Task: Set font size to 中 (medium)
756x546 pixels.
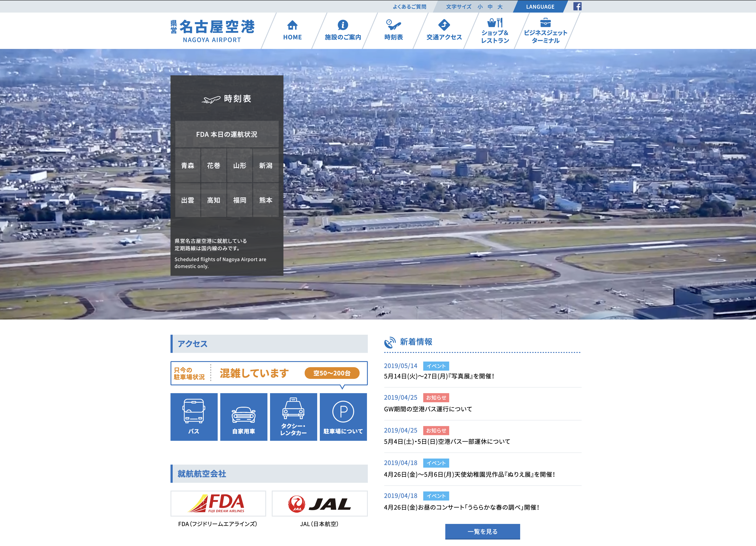Action: click(490, 7)
